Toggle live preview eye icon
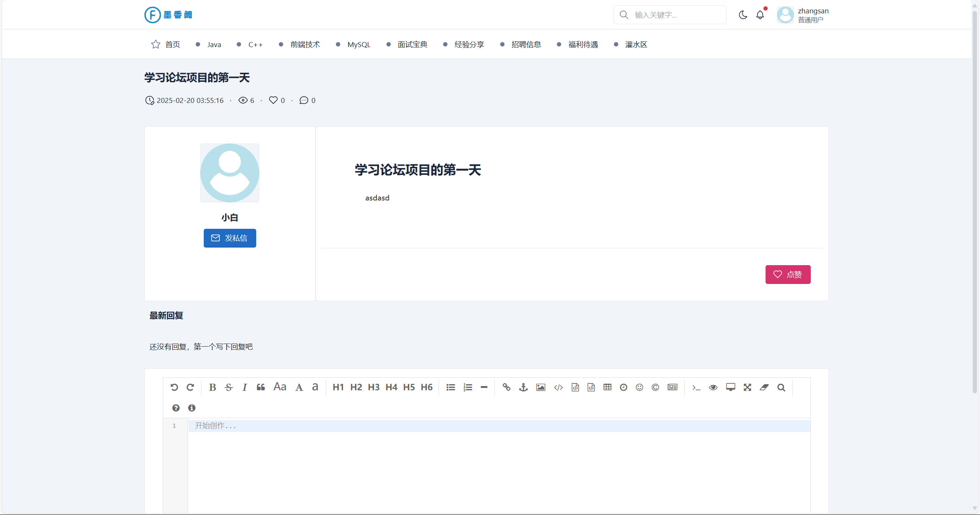Screen dimensions: 980x515 (713, 387)
